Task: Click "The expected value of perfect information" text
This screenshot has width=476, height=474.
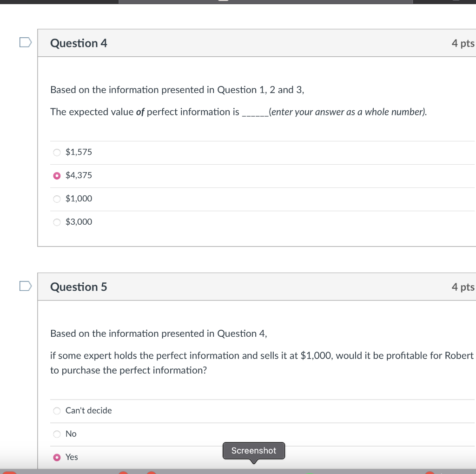Action: (x=144, y=112)
